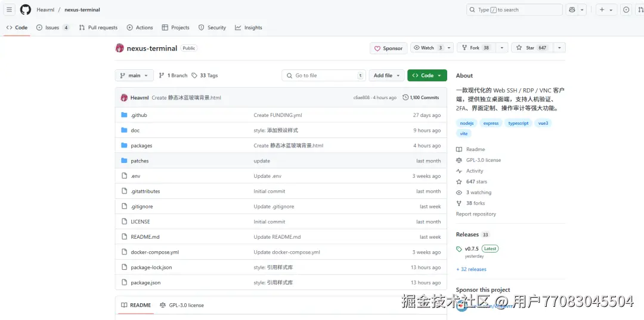Screen dimensions: 644x320
Task: Click the vue3 topic tag
Action: click(543, 123)
